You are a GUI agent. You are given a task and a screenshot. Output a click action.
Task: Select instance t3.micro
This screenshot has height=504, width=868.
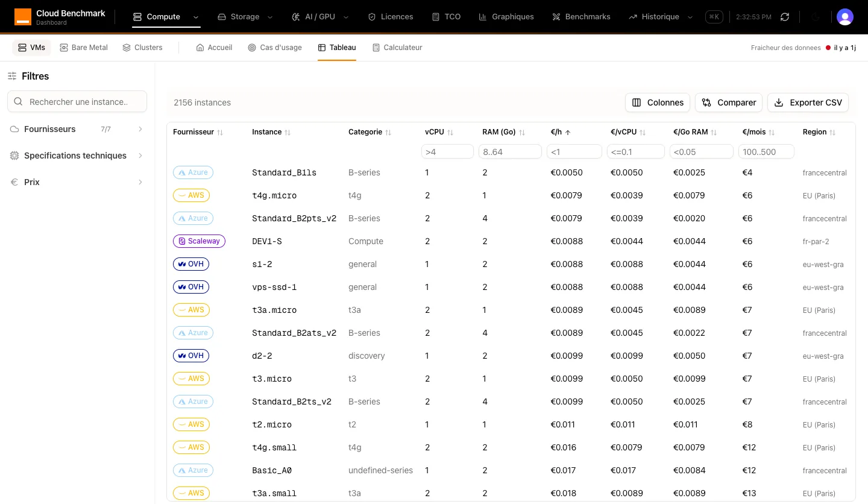click(x=272, y=379)
